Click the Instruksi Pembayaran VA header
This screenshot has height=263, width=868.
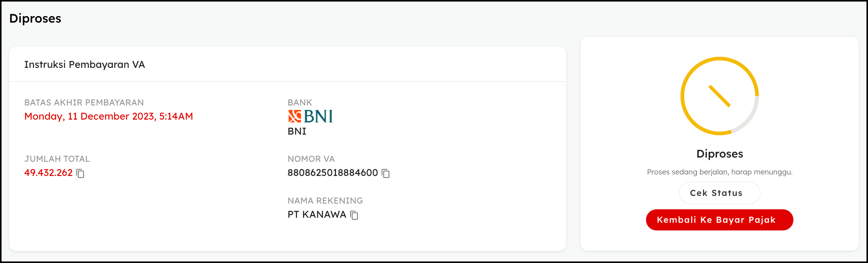(x=85, y=64)
